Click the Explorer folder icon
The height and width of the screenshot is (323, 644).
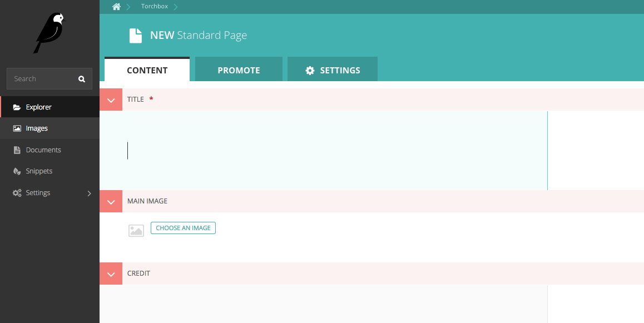click(x=17, y=107)
